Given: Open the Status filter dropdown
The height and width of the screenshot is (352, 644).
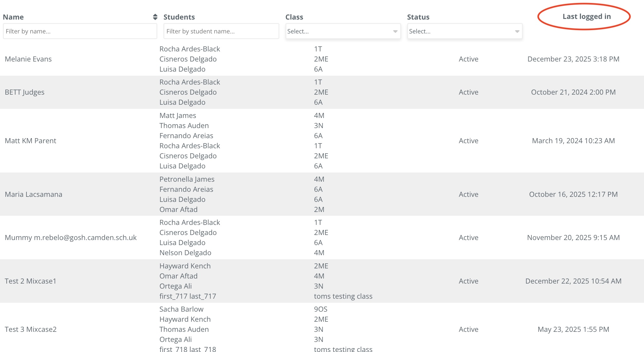Looking at the screenshot, I should [x=465, y=31].
